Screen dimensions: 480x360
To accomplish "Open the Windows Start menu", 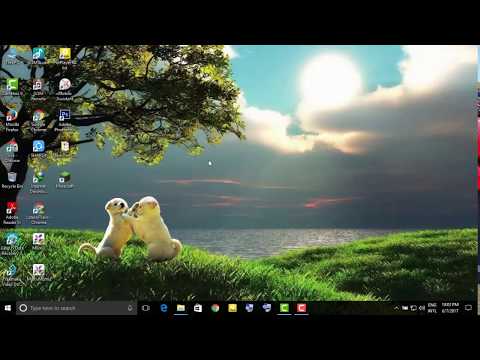I will (8, 308).
